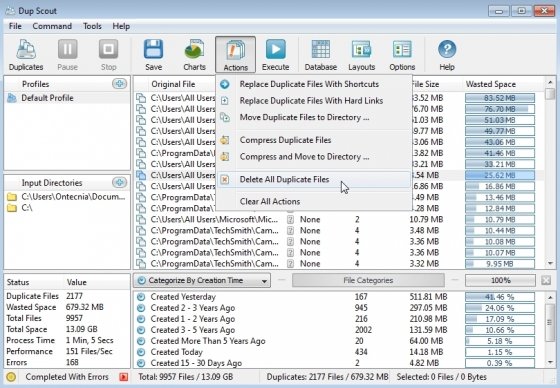Select the Created 3 - 5 Years Ago row

point(339,330)
